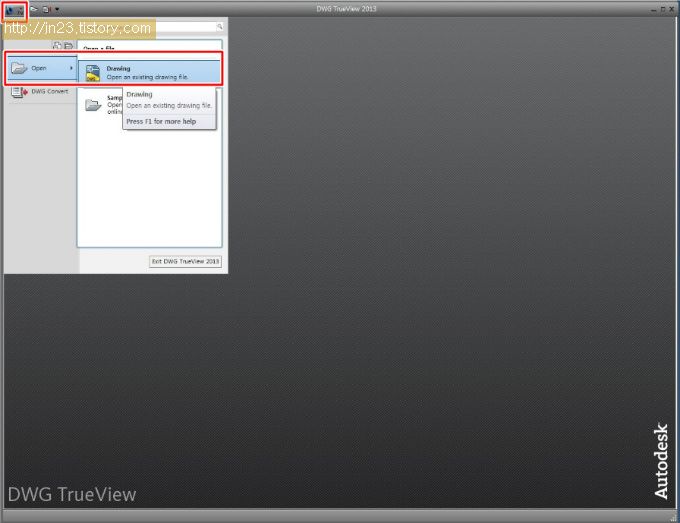Screen dimensions: 680x523
Task: Expand the quick access toolbar customize arrow
Action: coord(57,9)
